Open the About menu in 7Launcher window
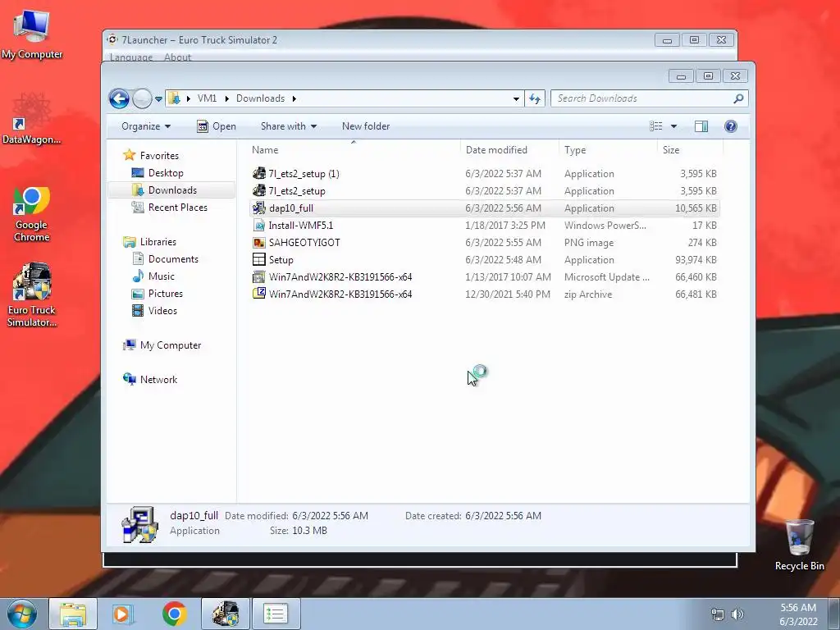This screenshot has width=840, height=630. coord(177,57)
